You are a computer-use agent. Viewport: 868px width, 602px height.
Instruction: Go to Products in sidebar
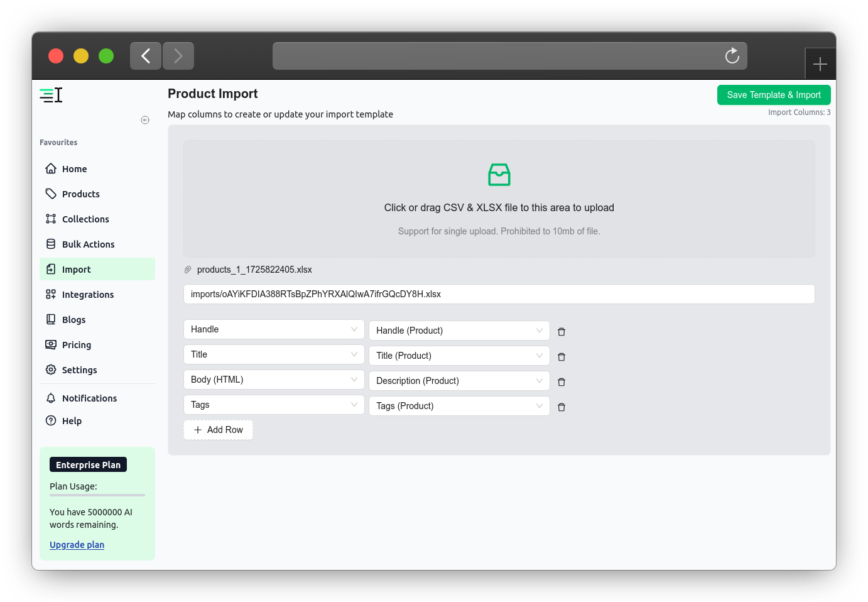[80, 194]
